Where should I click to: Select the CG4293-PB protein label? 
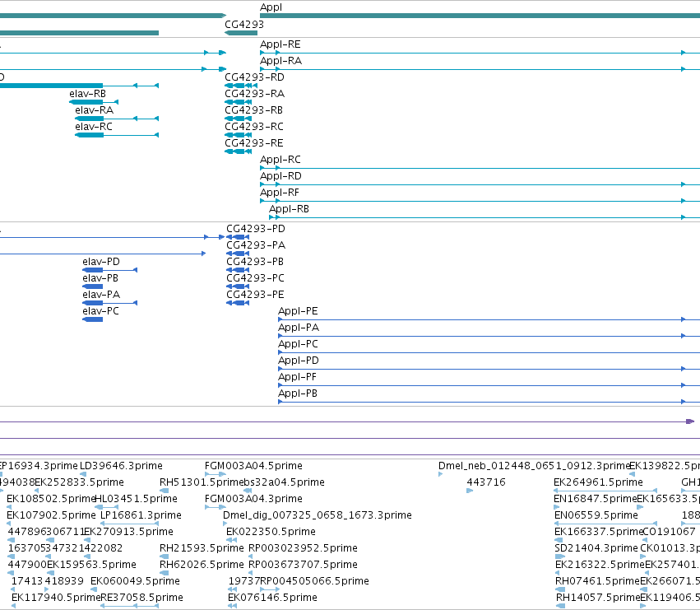255,262
